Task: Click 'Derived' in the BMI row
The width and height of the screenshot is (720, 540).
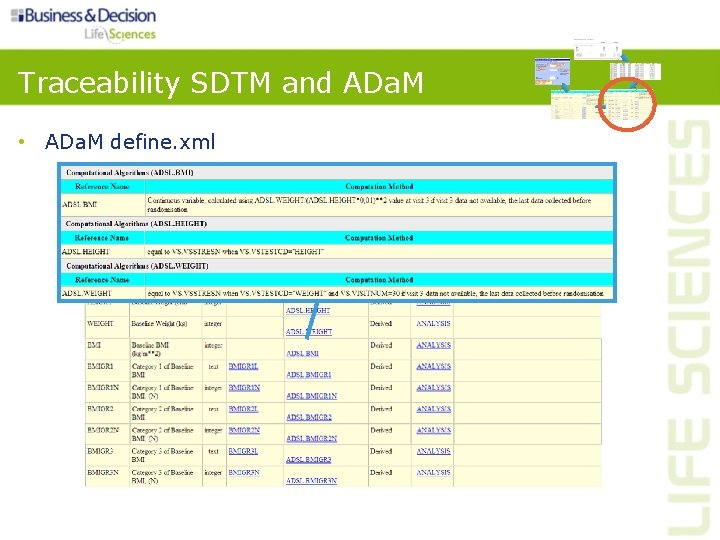Action: click(381, 345)
